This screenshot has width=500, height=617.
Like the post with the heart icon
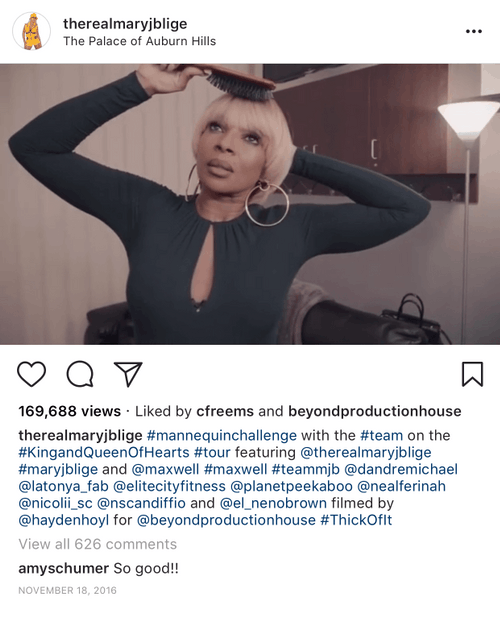point(31,374)
